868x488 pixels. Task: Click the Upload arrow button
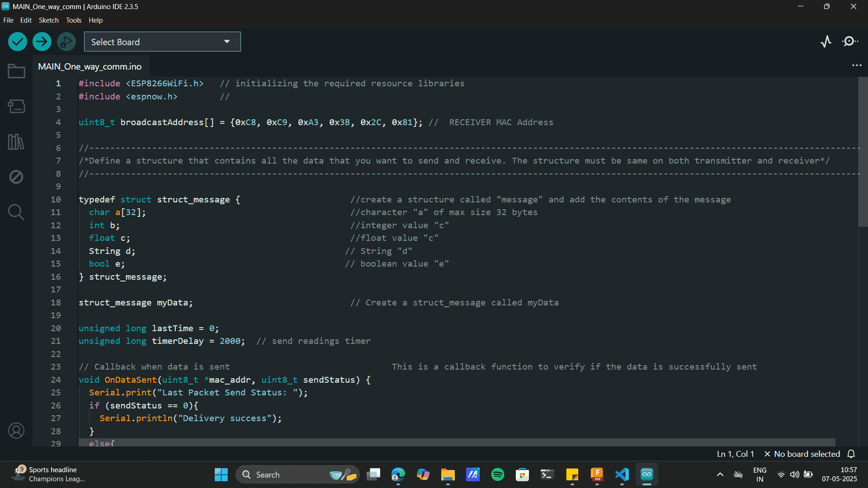[42, 42]
